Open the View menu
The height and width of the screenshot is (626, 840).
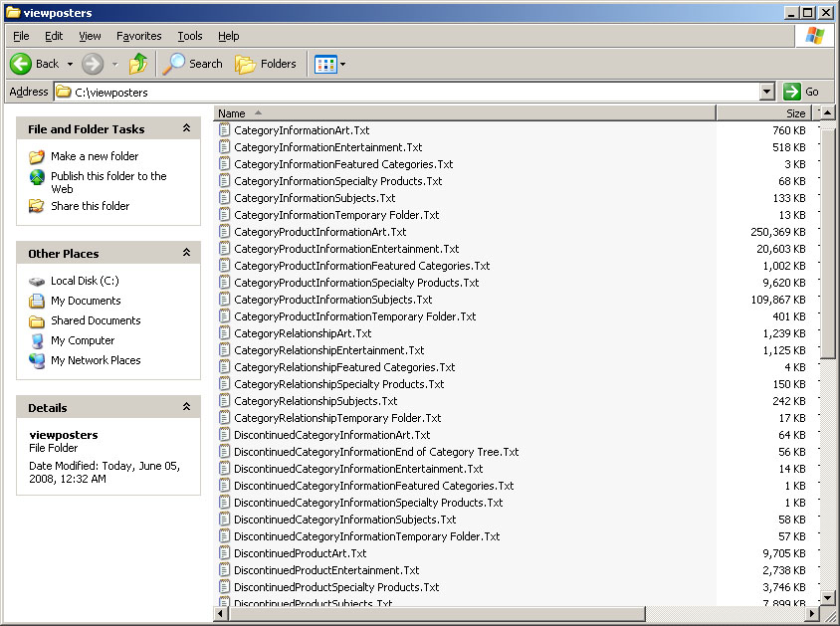click(x=90, y=36)
